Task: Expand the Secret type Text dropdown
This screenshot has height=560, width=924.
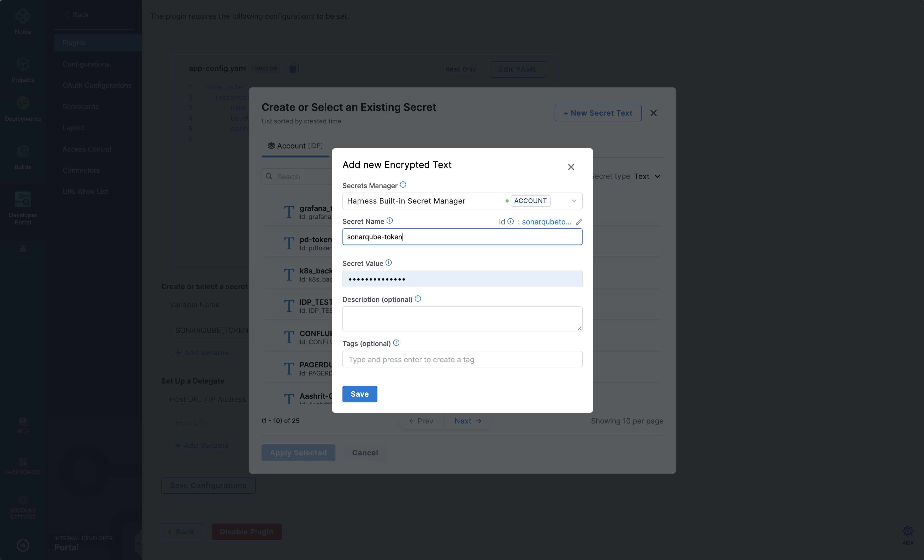Action: pyautogui.click(x=647, y=176)
